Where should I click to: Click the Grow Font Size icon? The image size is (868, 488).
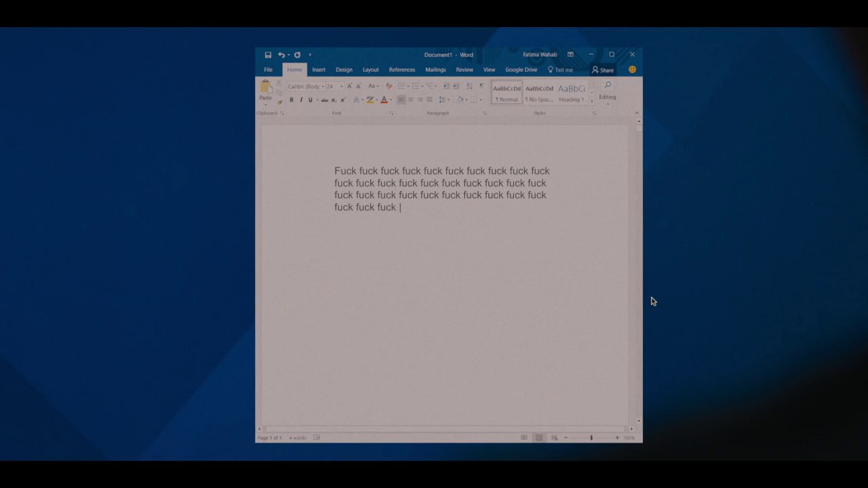349,86
